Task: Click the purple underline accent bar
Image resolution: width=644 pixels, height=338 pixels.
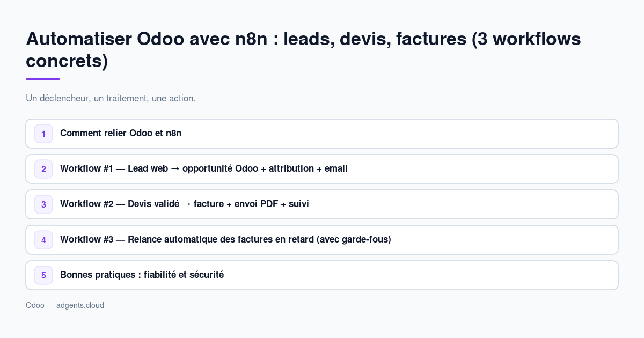Action: pyautogui.click(x=43, y=79)
